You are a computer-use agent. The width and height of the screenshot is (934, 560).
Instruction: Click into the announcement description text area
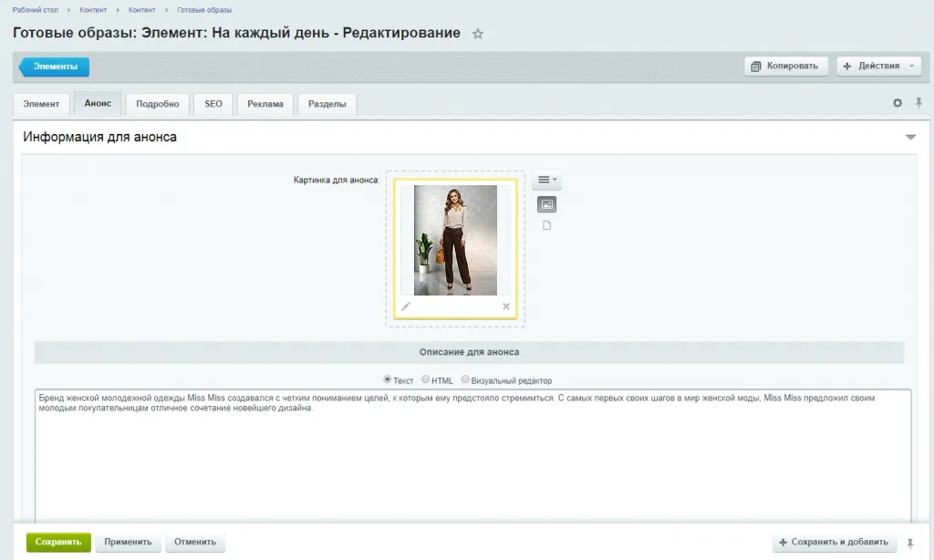coord(472,456)
